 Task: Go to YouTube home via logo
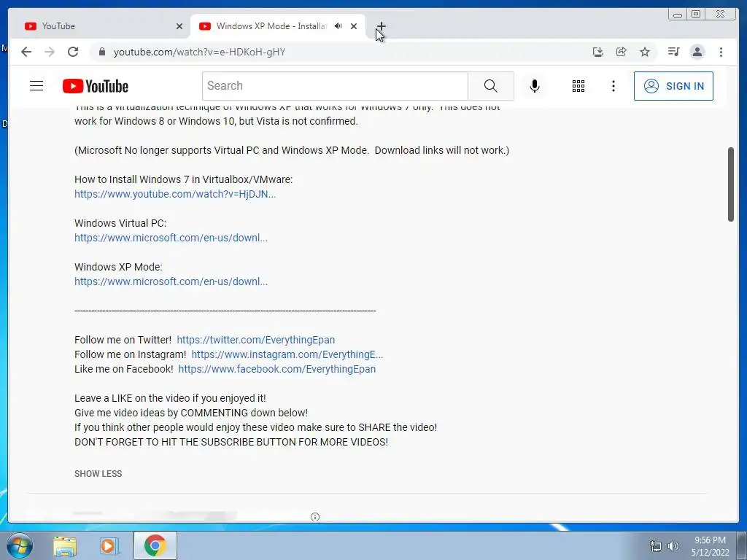(96, 86)
